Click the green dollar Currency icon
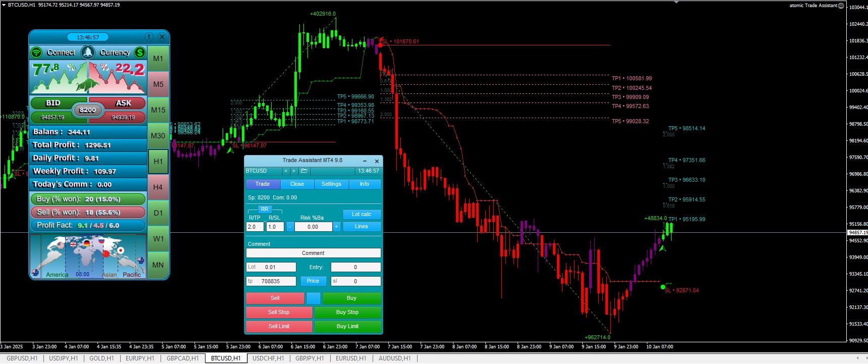Screen dimensions: 868x364 coord(140,53)
